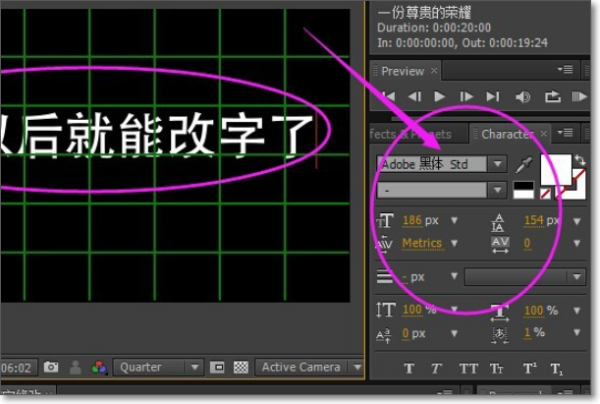Switch to the Character tab

(x=507, y=134)
